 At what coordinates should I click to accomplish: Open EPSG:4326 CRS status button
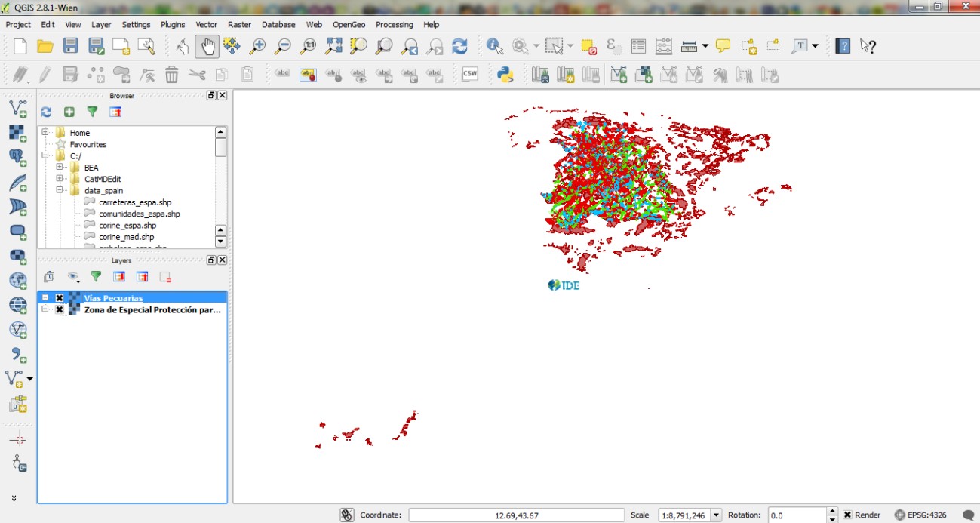920,515
